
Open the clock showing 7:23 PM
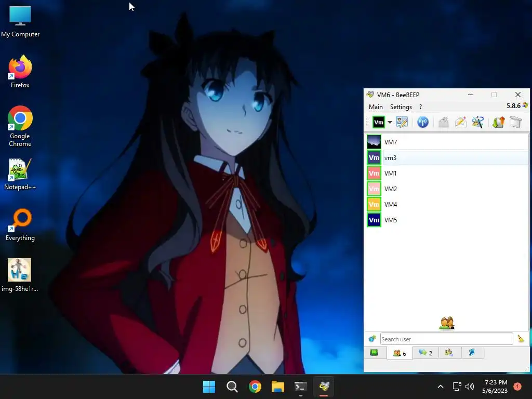pyautogui.click(x=495, y=387)
